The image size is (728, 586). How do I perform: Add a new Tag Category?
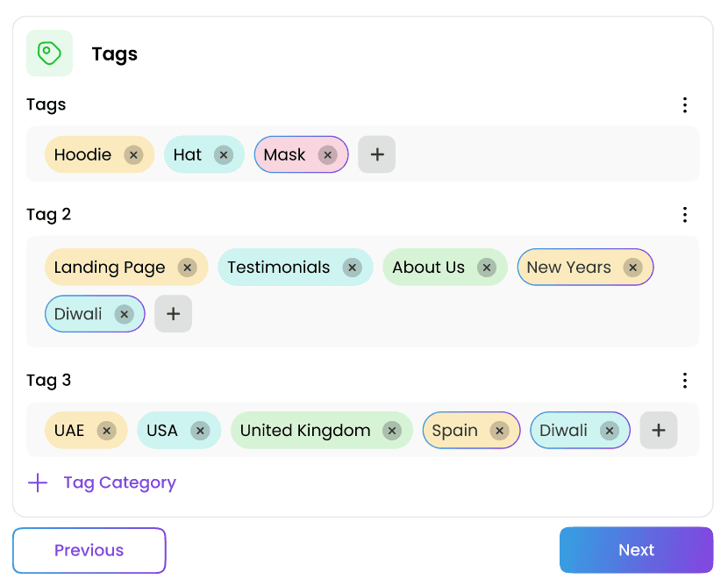(x=102, y=482)
